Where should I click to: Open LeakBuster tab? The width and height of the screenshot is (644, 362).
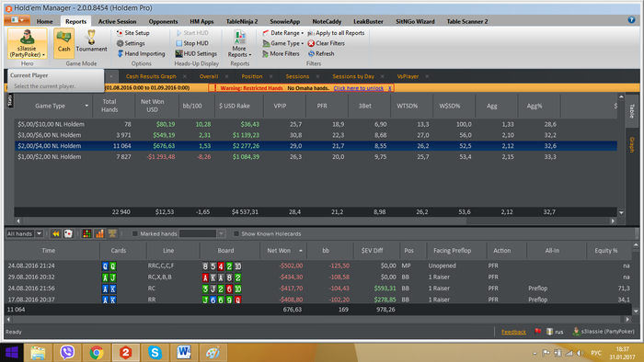click(x=368, y=21)
